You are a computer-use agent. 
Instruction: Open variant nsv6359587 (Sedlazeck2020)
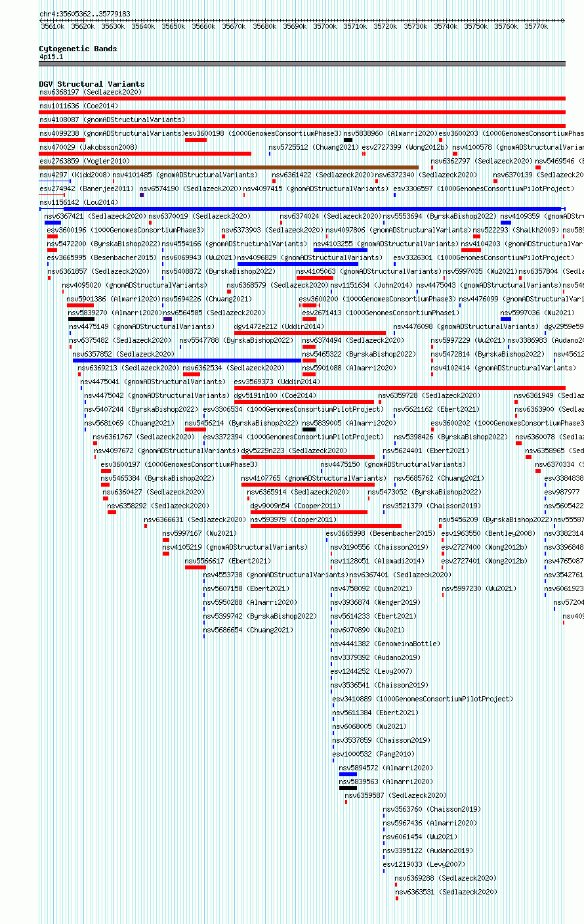click(396, 795)
